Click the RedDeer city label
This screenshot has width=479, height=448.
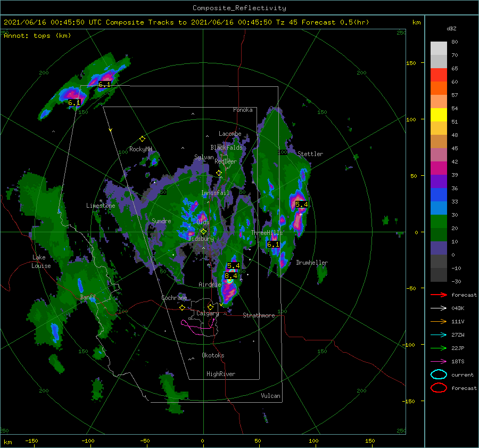(226, 161)
